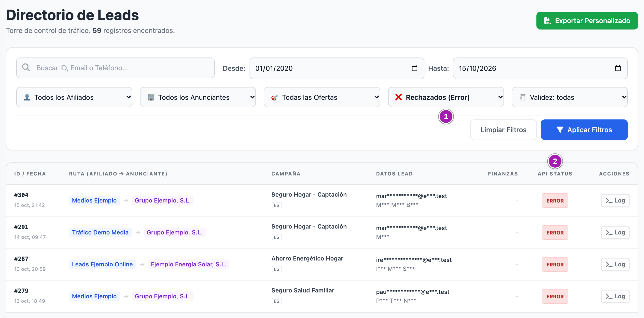Click the CSV file icon in Exportar Personalizado
Viewport: 644px width, 318px height.
(547, 20)
